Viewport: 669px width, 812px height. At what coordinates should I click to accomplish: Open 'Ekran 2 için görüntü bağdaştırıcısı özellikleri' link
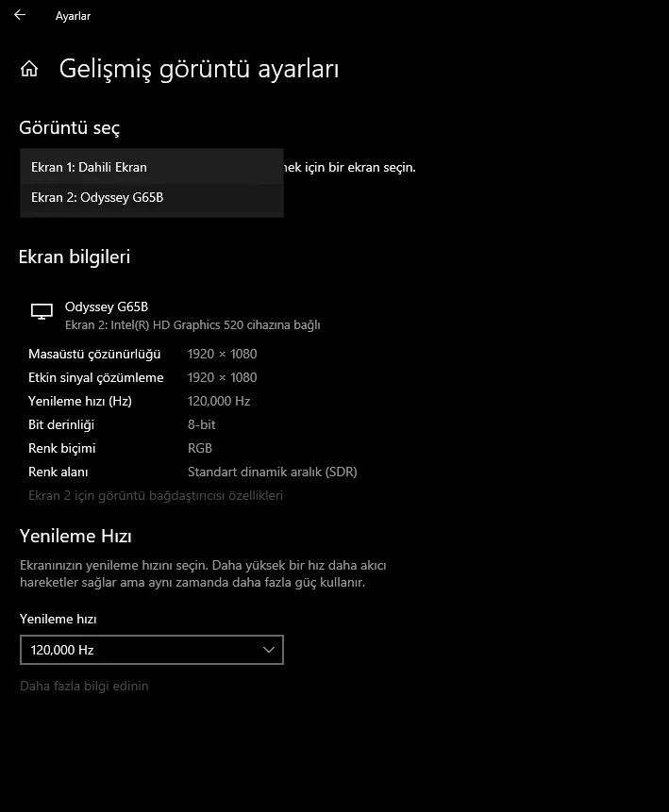156,495
